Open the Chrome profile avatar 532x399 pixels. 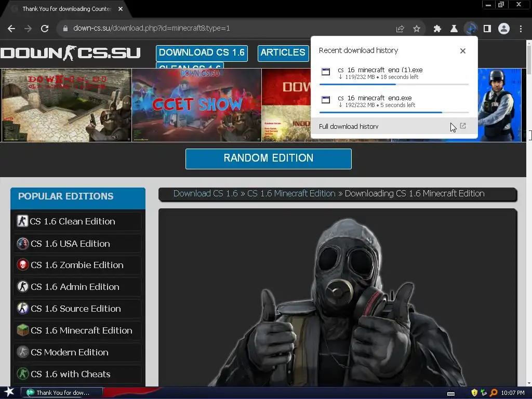pos(504,29)
